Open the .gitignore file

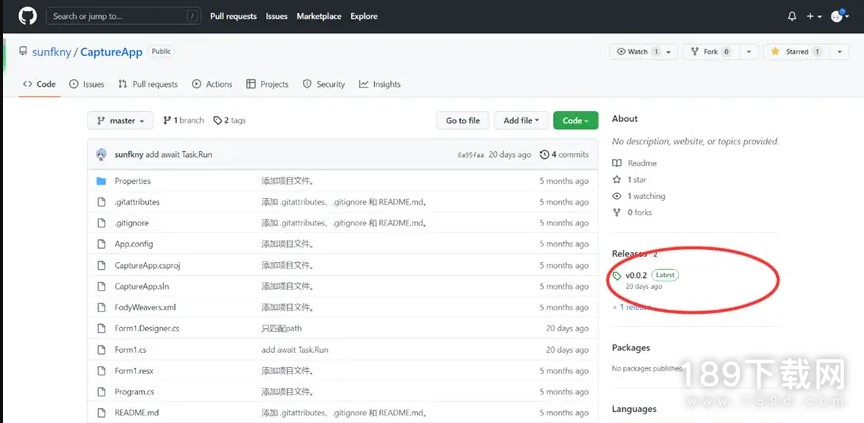132,223
